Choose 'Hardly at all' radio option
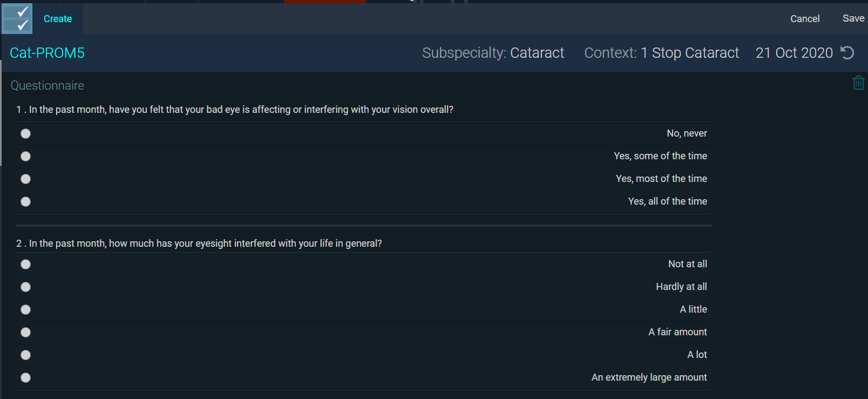 [x=25, y=287]
